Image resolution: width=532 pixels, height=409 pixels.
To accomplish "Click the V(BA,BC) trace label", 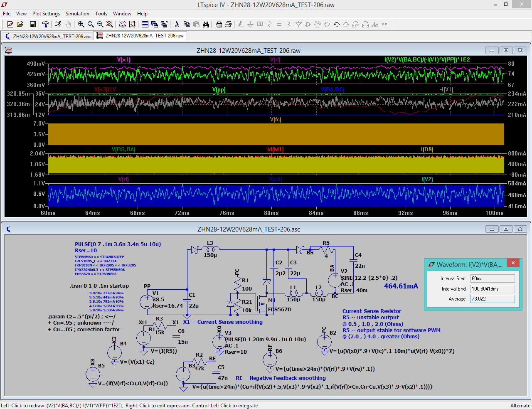I will [x=332, y=90].
